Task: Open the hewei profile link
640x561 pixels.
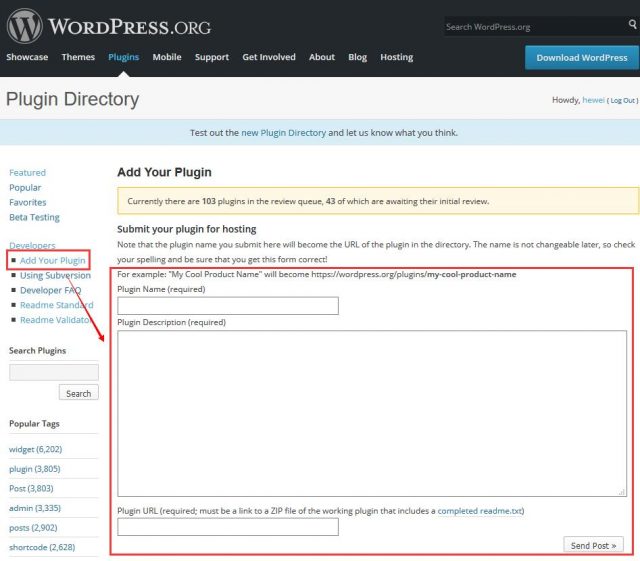Action: (593, 100)
